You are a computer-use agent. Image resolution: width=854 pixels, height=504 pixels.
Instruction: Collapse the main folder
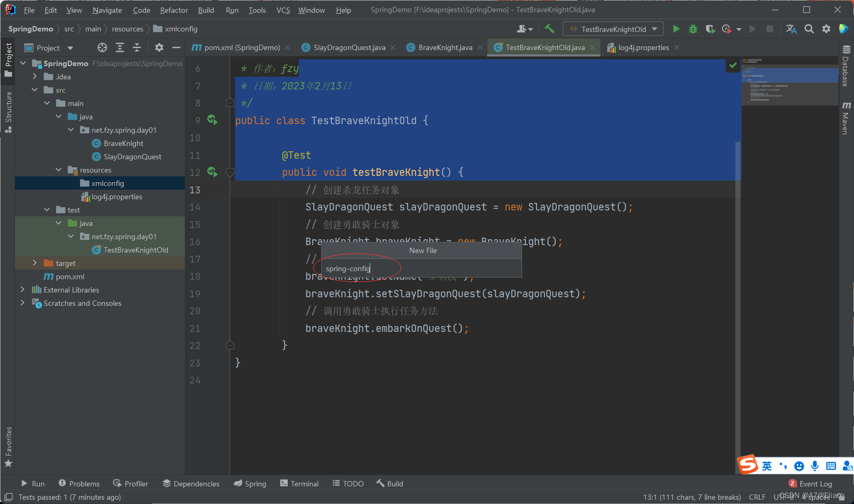[47, 103]
